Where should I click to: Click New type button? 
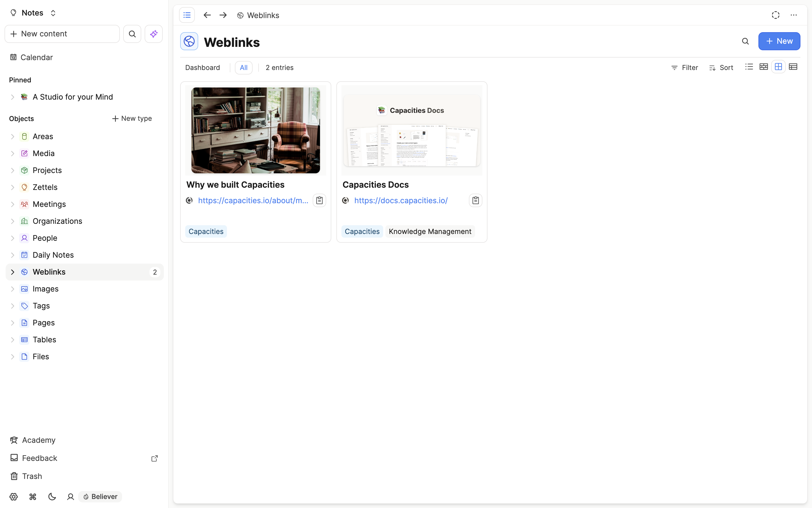[x=132, y=119]
